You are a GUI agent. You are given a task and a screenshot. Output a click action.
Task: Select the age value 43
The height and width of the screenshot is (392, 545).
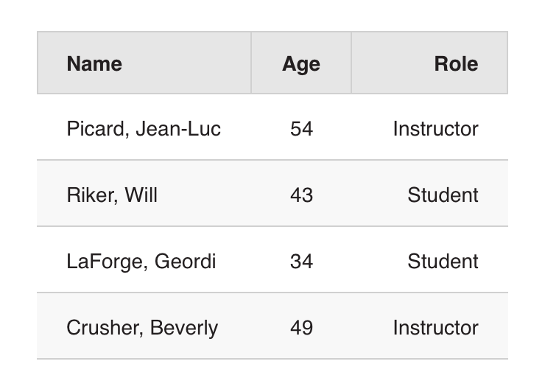point(301,195)
